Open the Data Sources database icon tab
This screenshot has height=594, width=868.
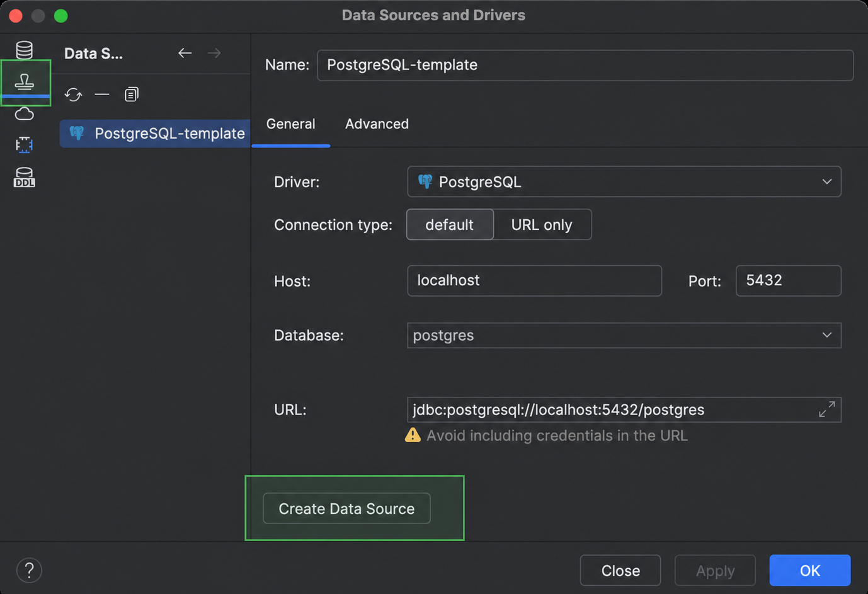coord(25,50)
